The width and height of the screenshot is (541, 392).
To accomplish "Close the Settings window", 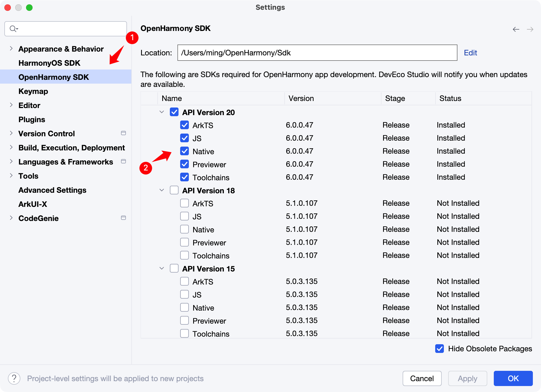I will point(8,8).
